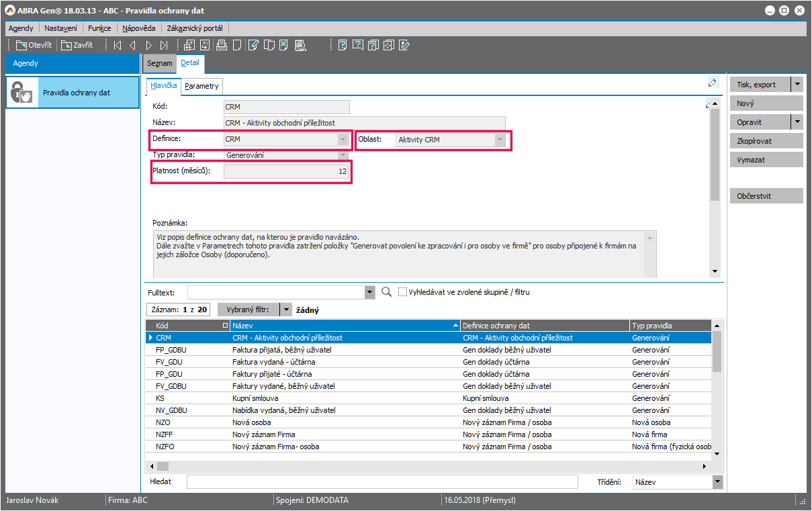Click the edit record pencil icon
The height and width of the screenshot is (511, 812).
coord(253,46)
